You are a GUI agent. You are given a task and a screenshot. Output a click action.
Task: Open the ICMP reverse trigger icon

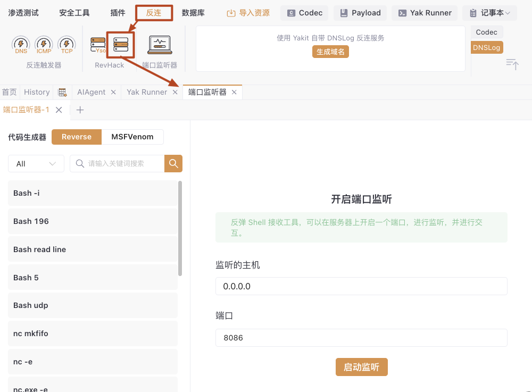(44, 45)
